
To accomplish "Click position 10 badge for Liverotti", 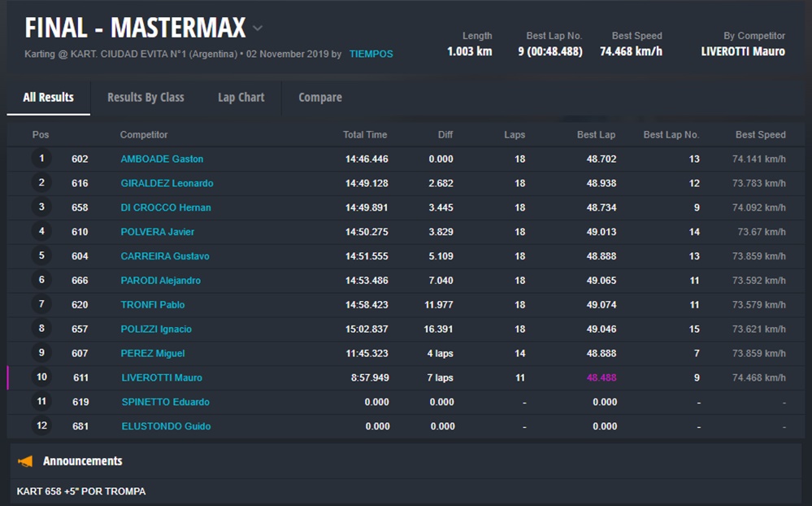I will click(41, 377).
